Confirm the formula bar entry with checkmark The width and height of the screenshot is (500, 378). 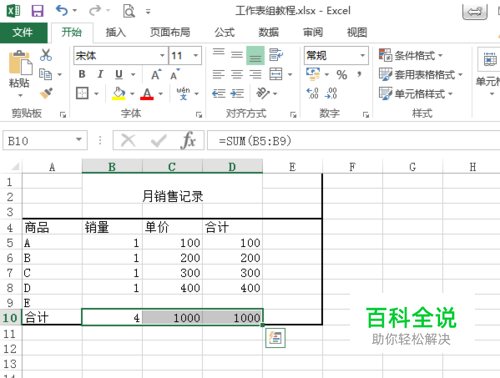tap(158, 140)
